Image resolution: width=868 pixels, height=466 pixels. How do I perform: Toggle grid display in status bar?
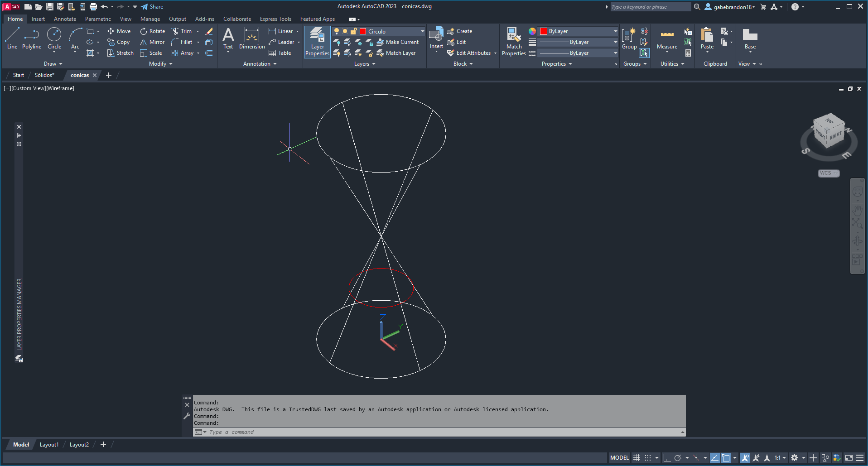(x=637, y=458)
